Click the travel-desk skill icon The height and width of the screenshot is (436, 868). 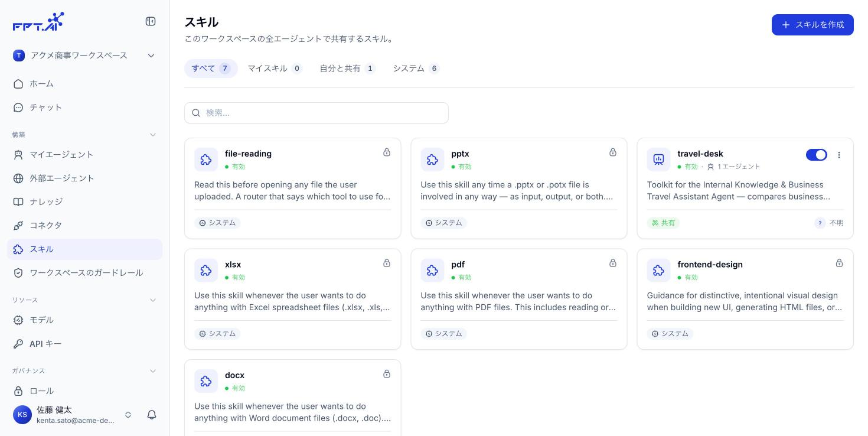click(x=658, y=160)
